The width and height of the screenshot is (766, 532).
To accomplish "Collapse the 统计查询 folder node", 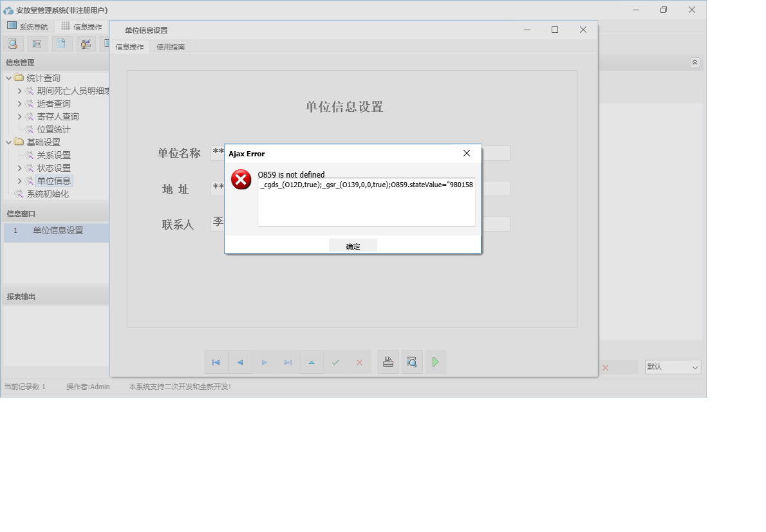I will pos(9,78).
